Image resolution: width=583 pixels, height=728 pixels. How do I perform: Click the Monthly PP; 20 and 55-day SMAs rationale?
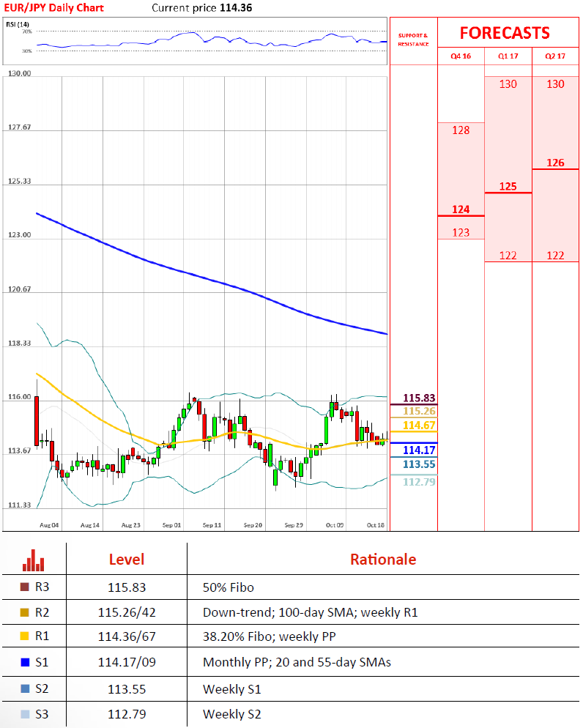click(x=297, y=663)
